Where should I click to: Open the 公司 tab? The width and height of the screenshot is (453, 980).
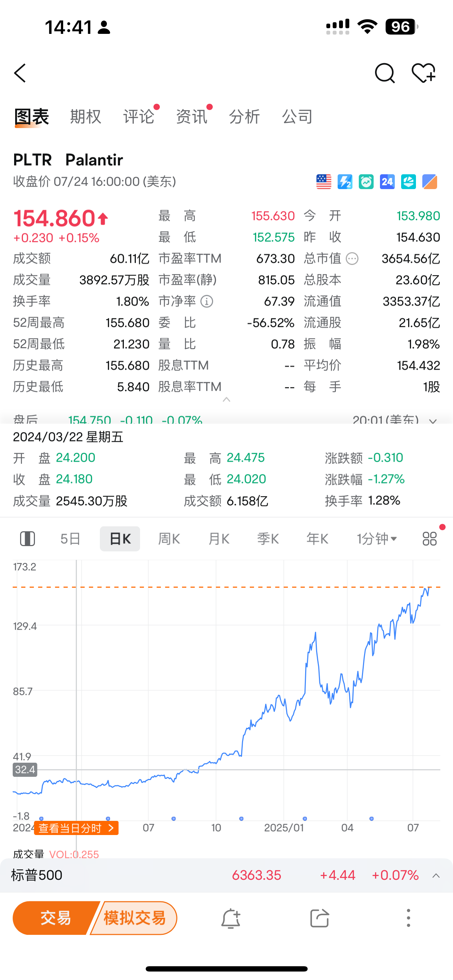pos(297,117)
